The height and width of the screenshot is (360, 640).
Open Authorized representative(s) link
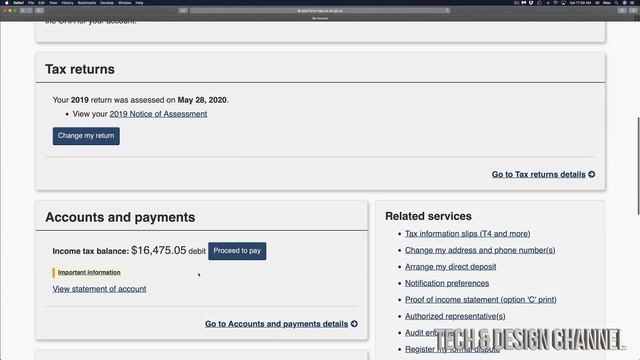(455, 316)
